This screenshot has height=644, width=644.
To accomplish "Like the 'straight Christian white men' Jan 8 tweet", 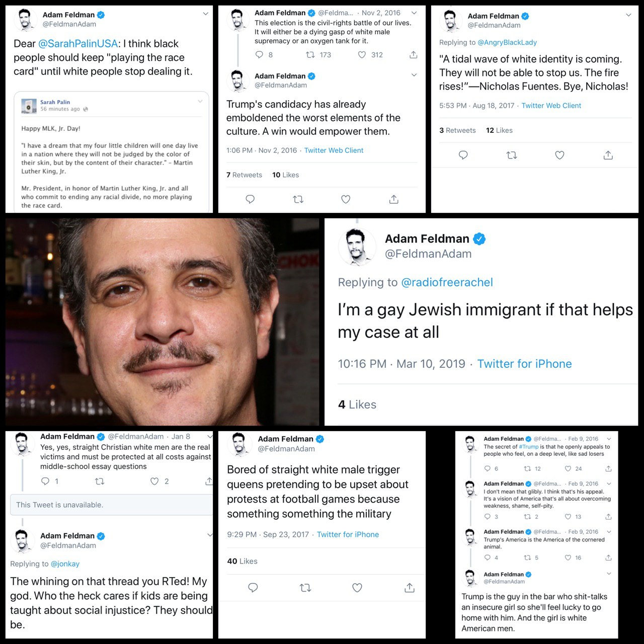I will pyautogui.click(x=154, y=481).
